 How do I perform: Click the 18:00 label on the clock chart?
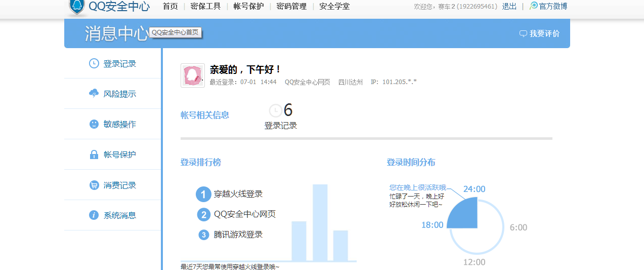click(x=433, y=225)
